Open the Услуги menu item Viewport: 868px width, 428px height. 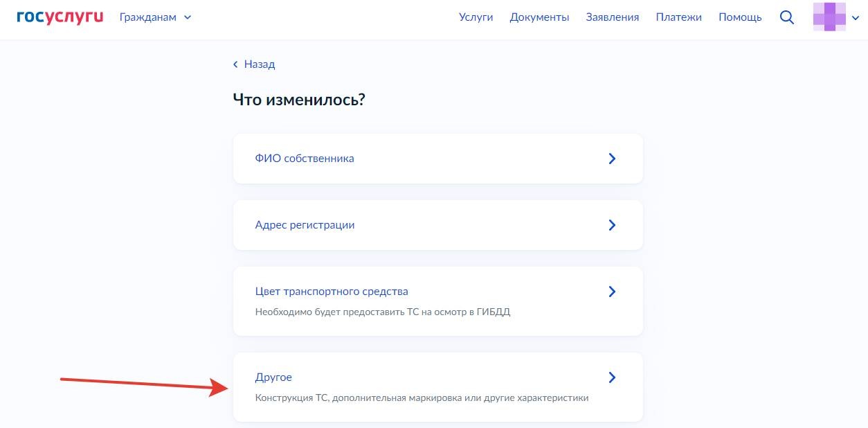coord(476,17)
